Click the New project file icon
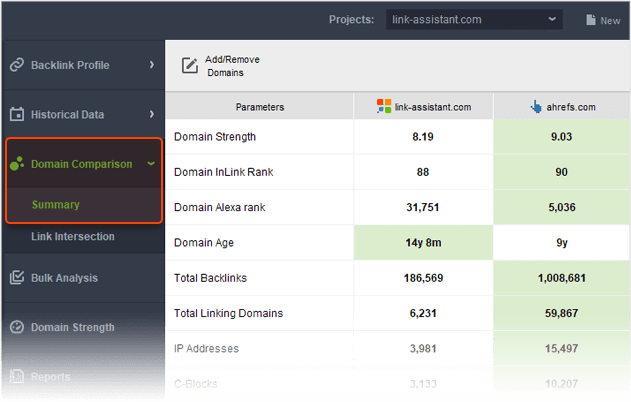This screenshot has height=402, width=631. (591, 20)
